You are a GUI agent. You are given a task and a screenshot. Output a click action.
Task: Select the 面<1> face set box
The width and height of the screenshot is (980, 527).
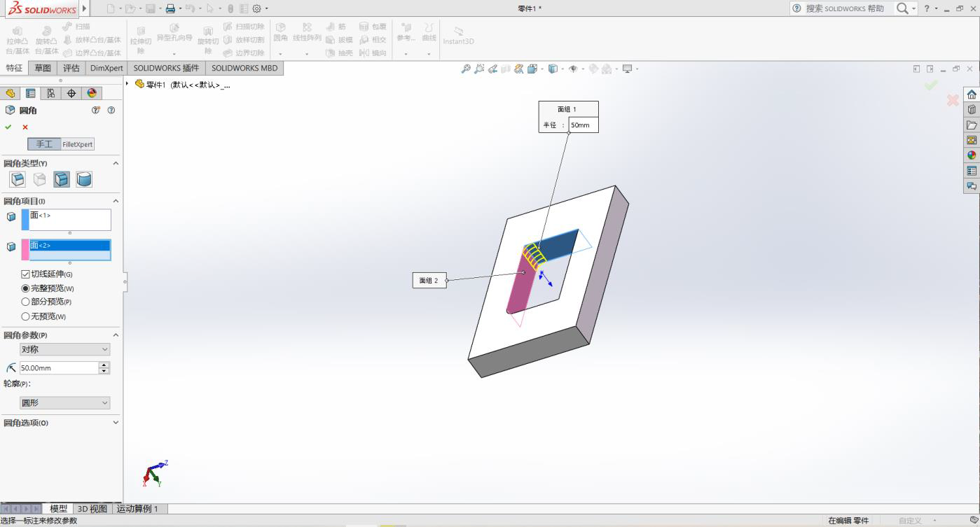(70, 220)
